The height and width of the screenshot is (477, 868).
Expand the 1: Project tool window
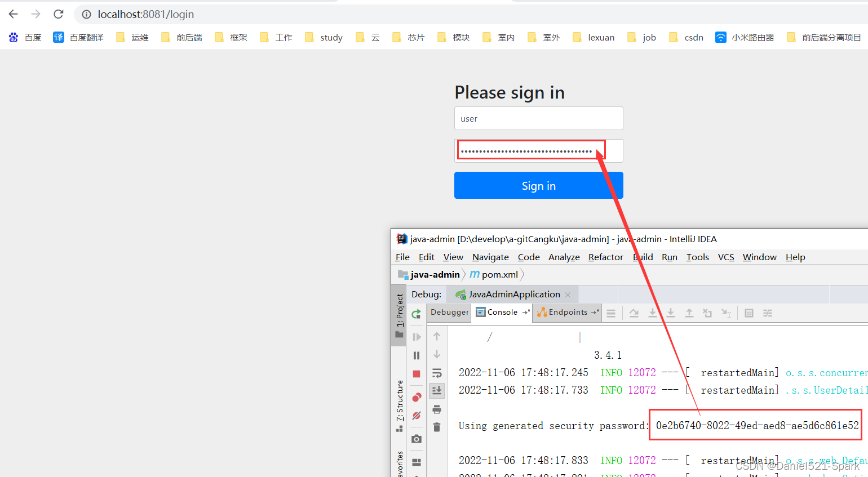pyautogui.click(x=399, y=314)
